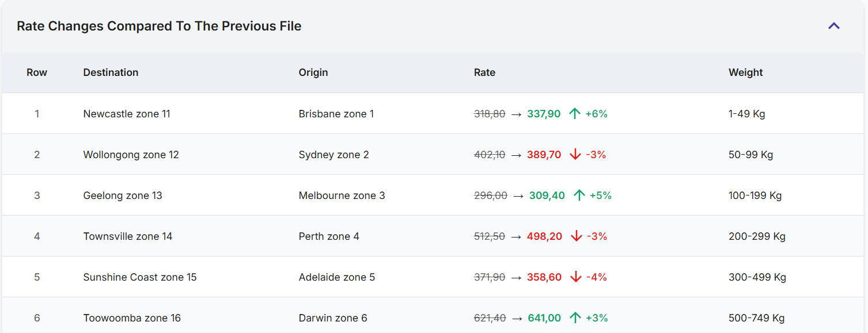Click the struck-through old rate 512,50
This screenshot has height=333, width=868.
[x=489, y=236]
